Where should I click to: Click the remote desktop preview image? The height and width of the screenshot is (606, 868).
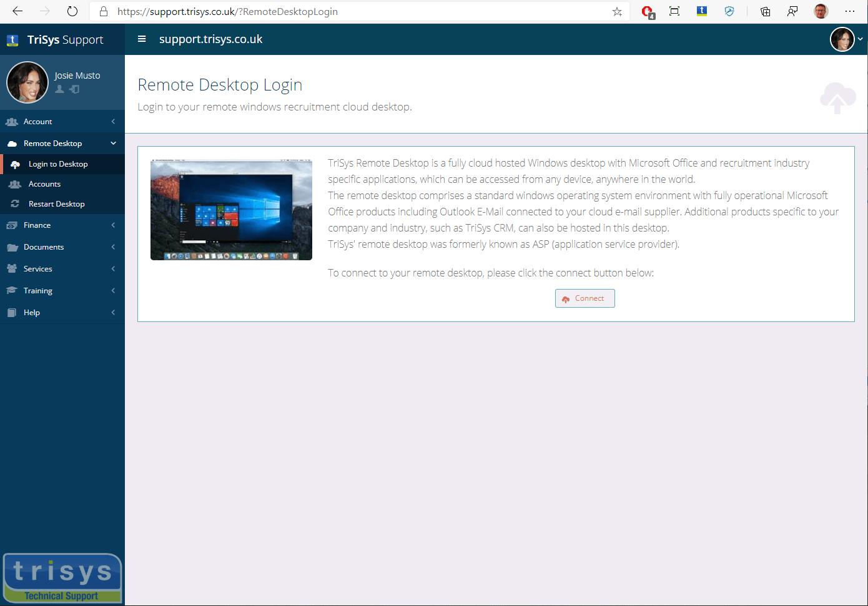click(231, 210)
